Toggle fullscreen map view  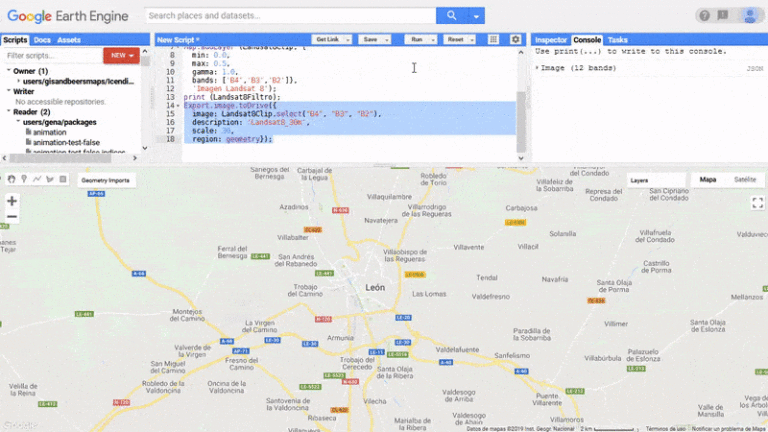click(757, 203)
